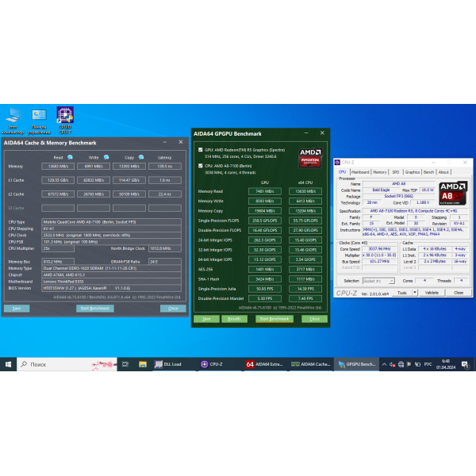Uncheck the GPU AMD Radeon R5 checkbox
The height and width of the screenshot is (476, 476).
pyautogui.click(x=201, y=150)
